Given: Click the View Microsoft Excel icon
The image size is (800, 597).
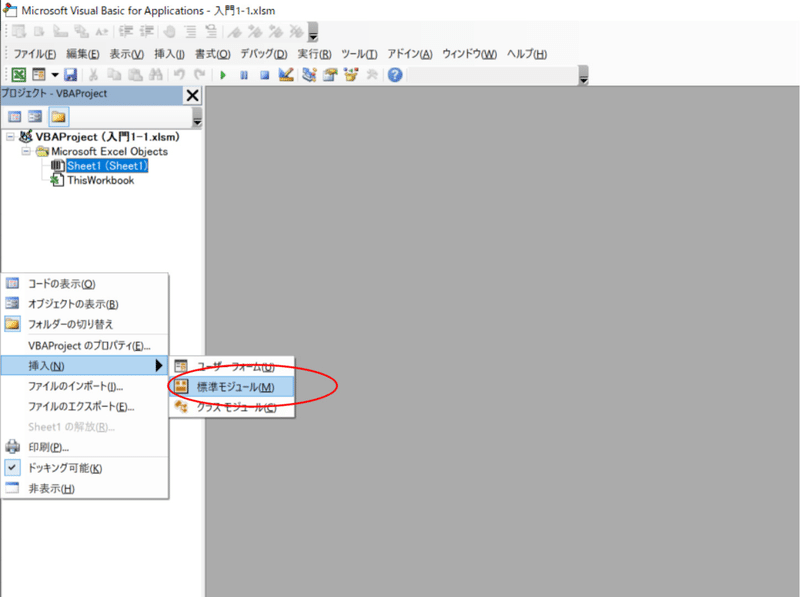Looking at the screenshot, I should 18,75.
